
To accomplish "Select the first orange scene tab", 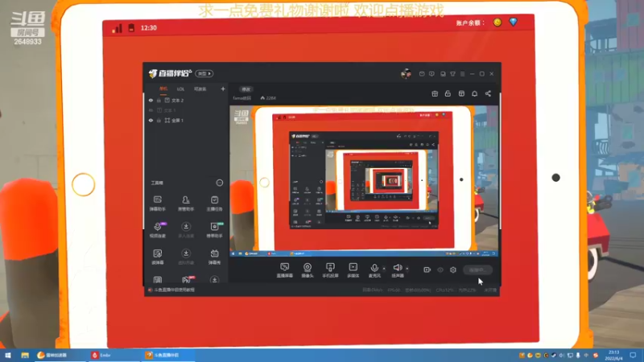I will [x=163, y=88].
